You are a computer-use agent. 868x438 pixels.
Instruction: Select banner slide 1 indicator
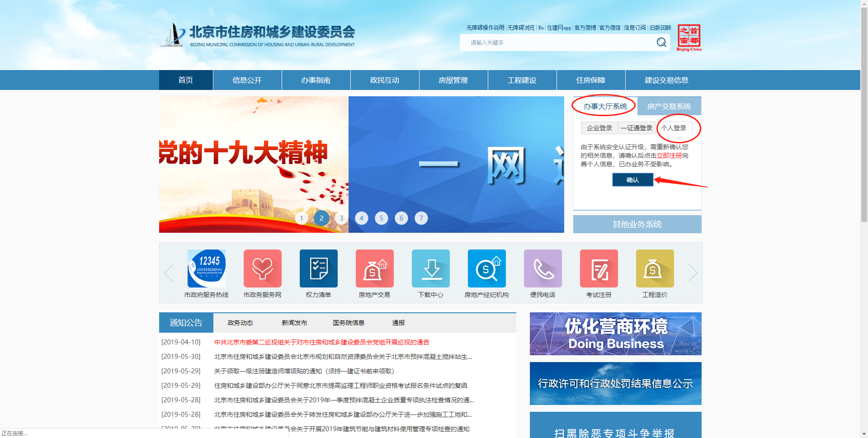tap(302, 218)
